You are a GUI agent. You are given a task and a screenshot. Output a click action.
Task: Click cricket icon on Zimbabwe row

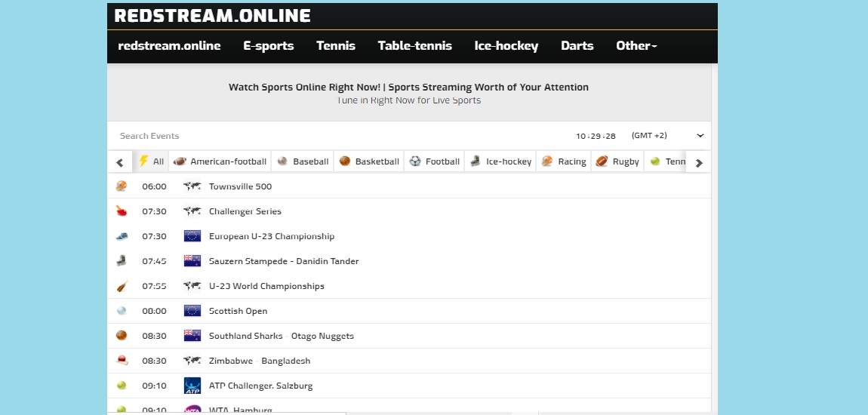(x=122, y=360)
